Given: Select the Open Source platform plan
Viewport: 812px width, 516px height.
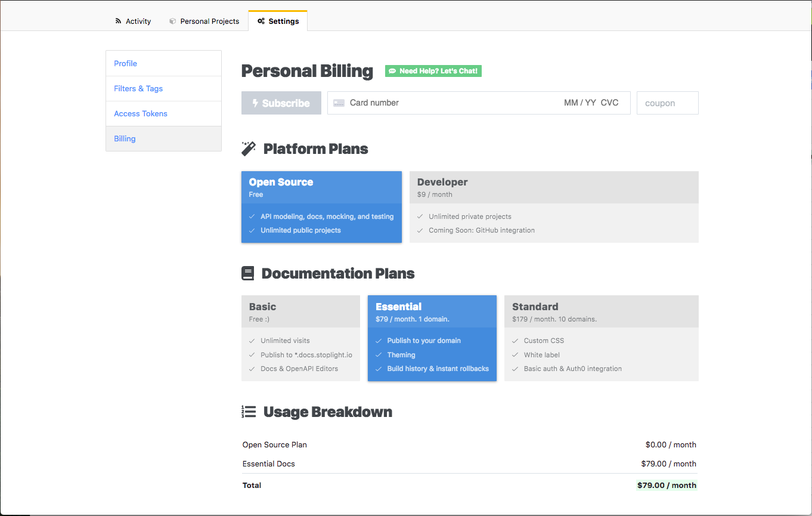Looking at the screenshot, I should tap(321, 206).
